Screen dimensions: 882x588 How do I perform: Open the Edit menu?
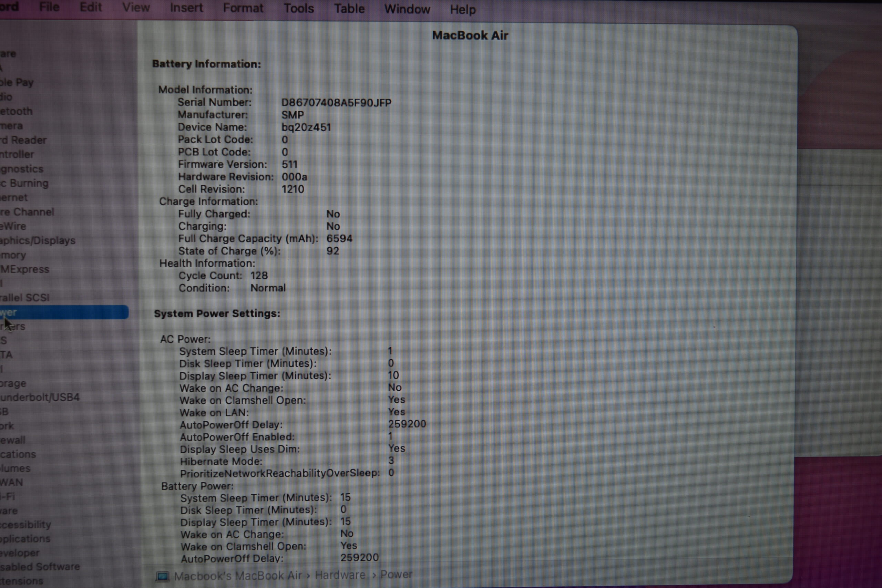point(90,7)
